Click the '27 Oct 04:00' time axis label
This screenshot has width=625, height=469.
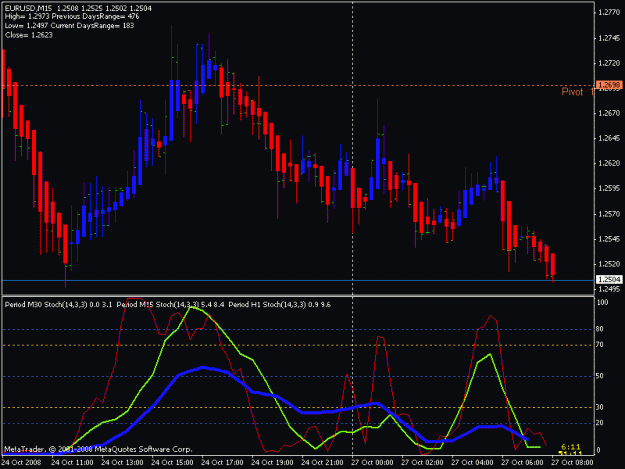coord(472,463)
